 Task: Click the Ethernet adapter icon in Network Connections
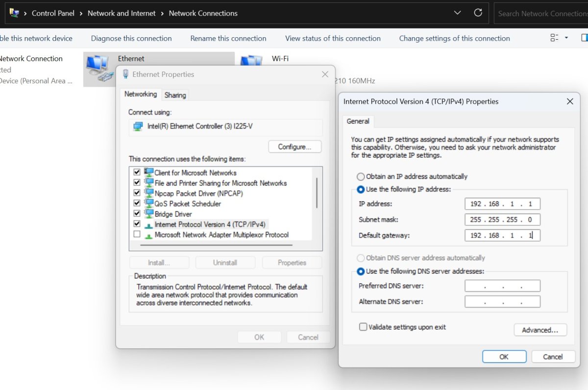click(x=99, y=68)
